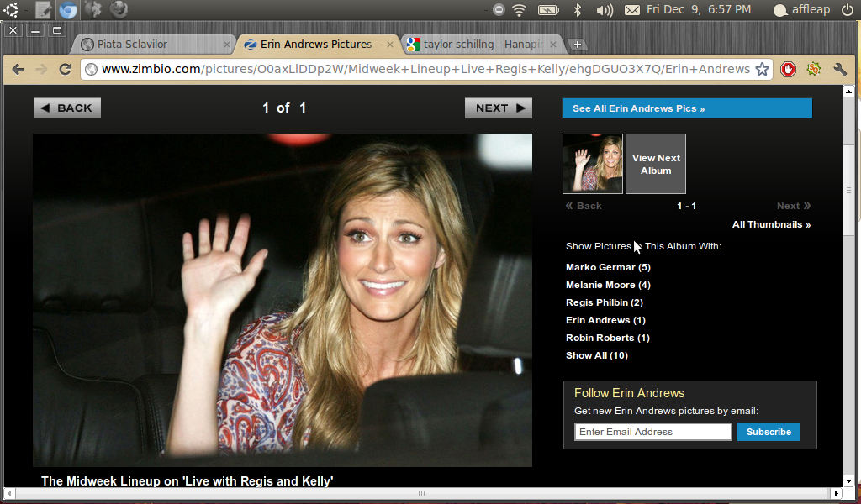
Task: Open the volume control indicator
Action: [x=605, y=10]
